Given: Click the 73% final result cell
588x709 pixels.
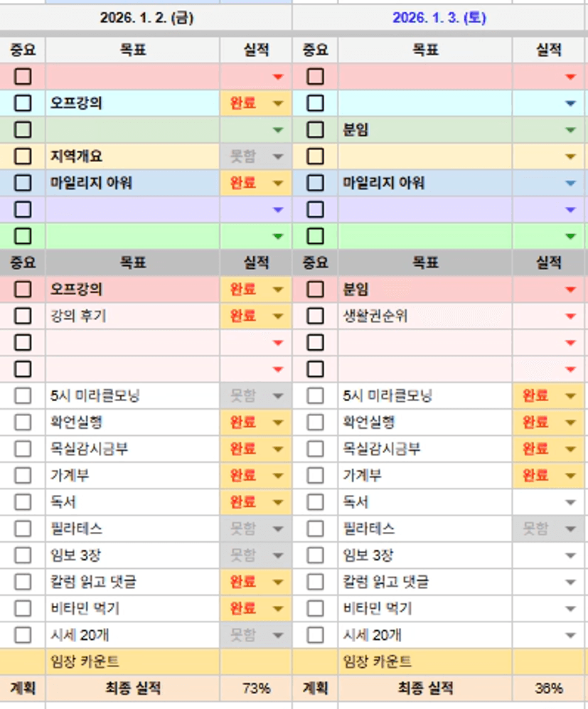Looking at the screenshot, I should point(256,688).
